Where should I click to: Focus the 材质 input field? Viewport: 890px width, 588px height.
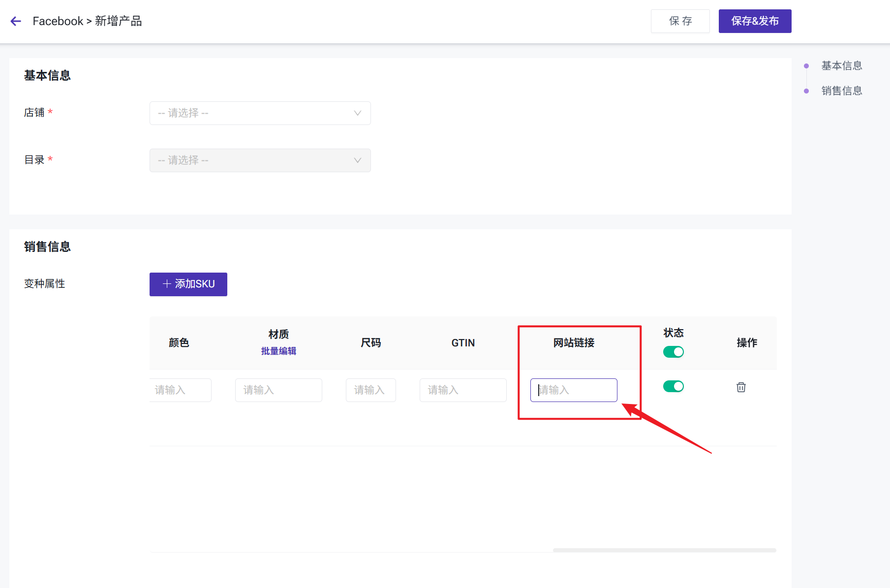tap(278, 390)
